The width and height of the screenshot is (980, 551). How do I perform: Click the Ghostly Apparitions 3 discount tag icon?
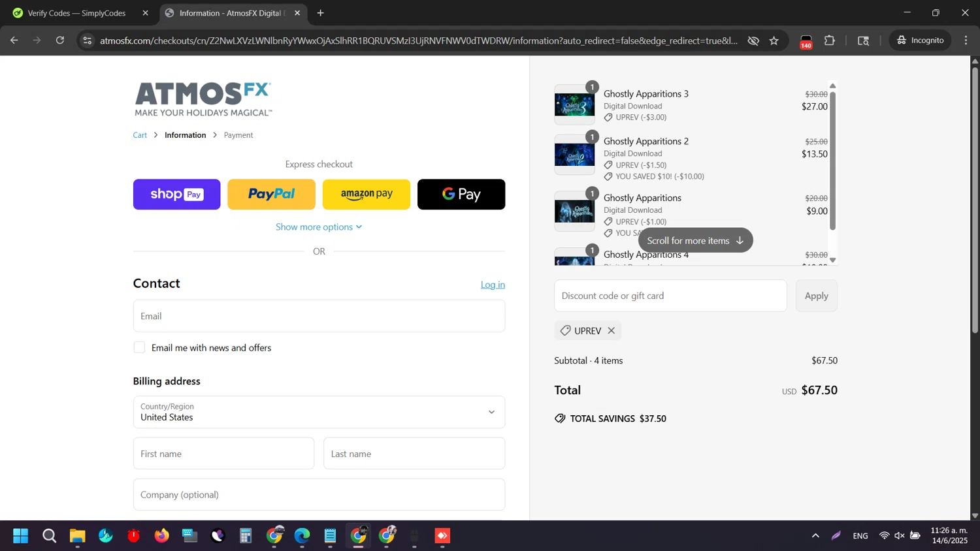click(x=608, y=118)
